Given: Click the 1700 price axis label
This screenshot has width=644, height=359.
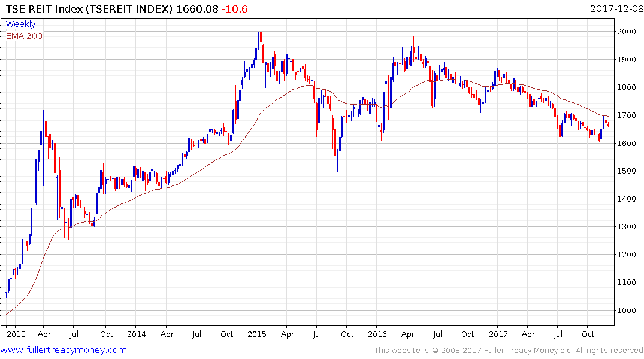Looking at the screenshot, I should pos(627,115).
